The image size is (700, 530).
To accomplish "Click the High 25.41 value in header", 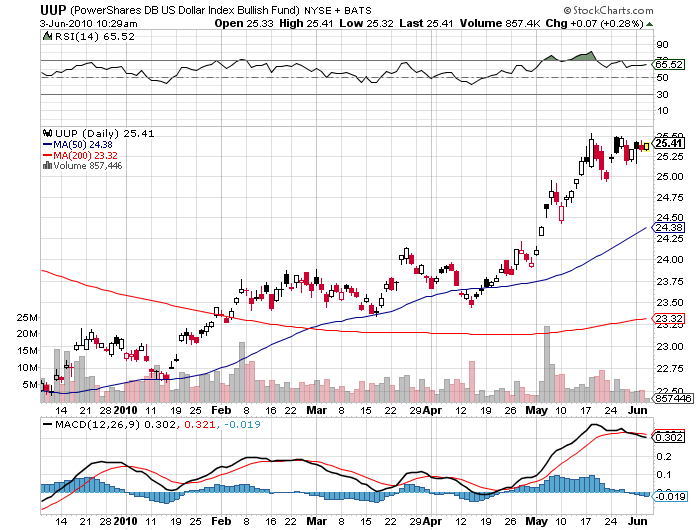I will point(306,23).
